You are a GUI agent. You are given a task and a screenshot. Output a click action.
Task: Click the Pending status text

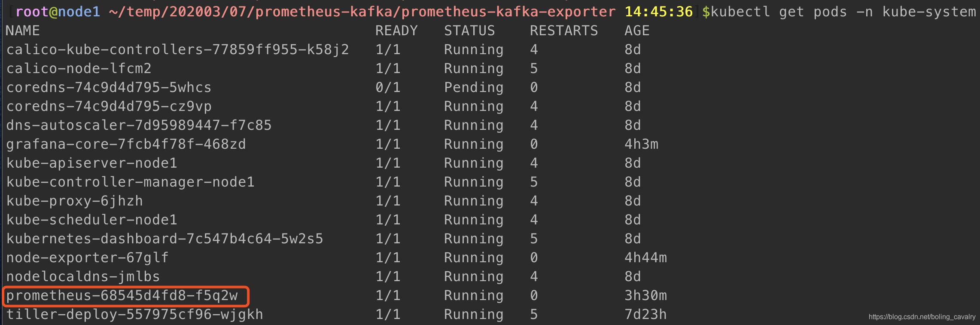pos(474,88)
